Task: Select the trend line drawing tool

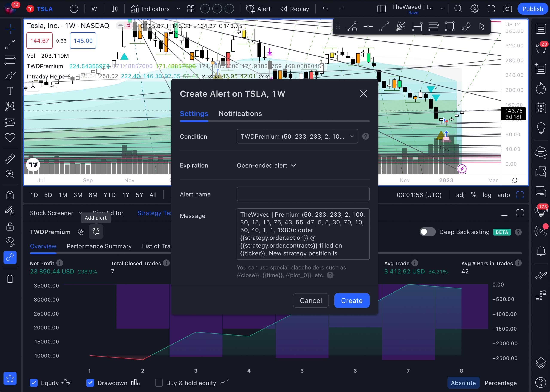Action: [x=10, y=44]
